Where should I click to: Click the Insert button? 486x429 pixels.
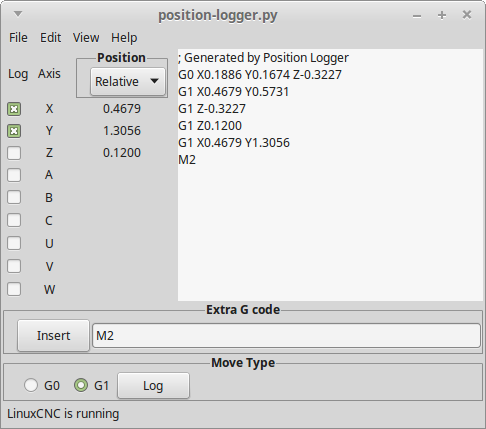[x=53, y=335]
